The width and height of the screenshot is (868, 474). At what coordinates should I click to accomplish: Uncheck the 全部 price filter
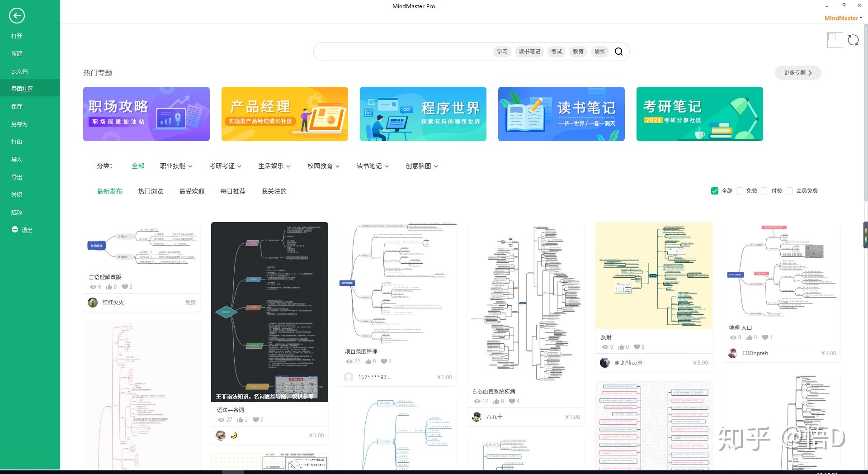(715, 191)
